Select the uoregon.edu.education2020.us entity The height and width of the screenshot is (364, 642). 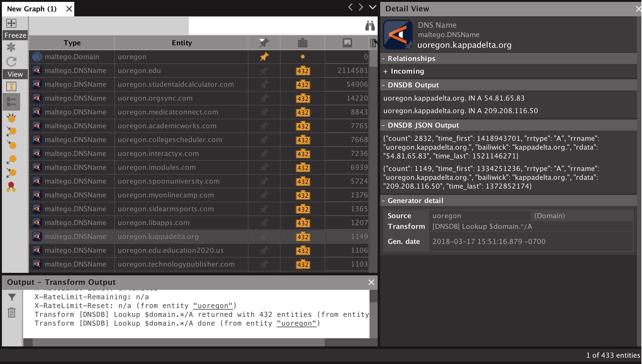(x=171, y=251)
